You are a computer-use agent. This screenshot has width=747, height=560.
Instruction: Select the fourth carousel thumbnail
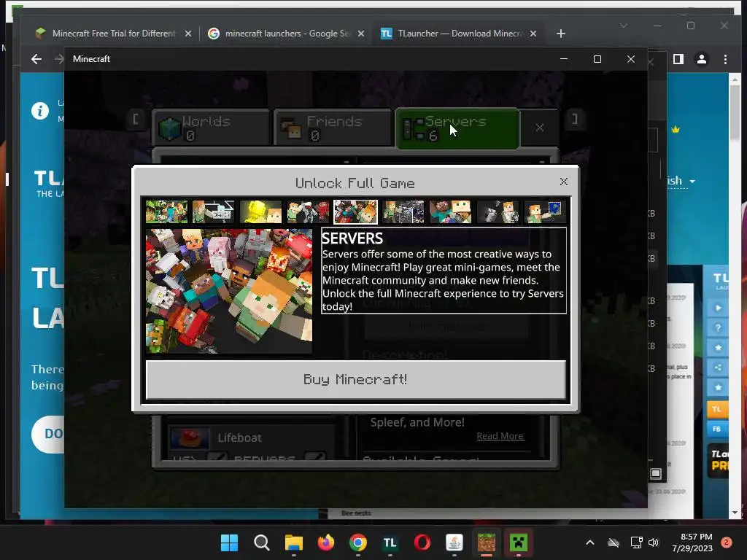309,212
